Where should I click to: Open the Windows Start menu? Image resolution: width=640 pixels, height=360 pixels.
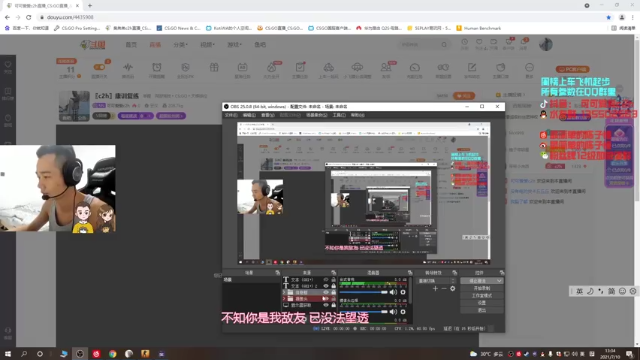click(7, 354)
